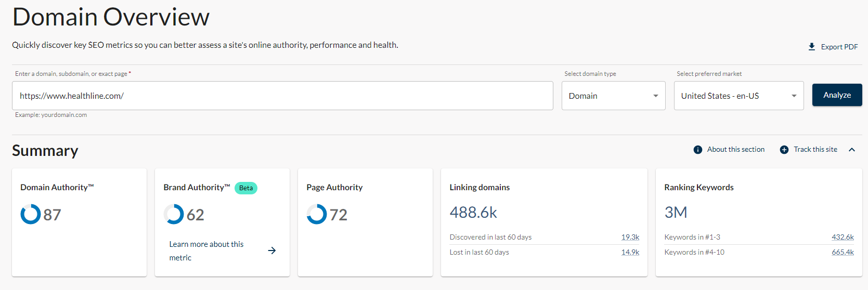Click 'Keywords in #1-3' label
This screenshot has height=290, width=868.
[x=692, y=237]
